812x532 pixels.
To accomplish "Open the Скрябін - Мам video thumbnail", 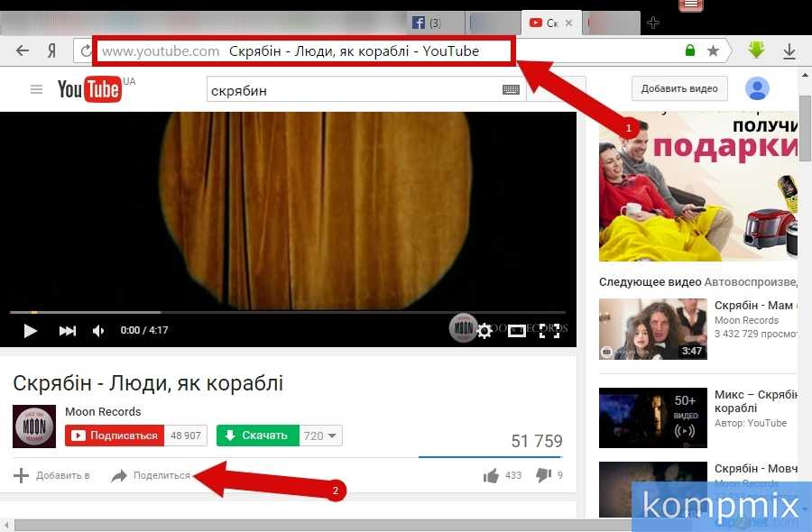I will pos(653,328).
